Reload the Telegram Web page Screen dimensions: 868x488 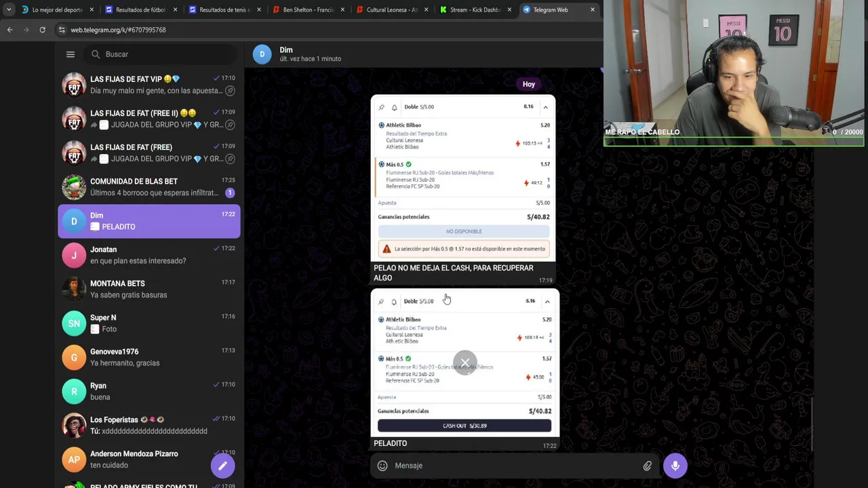[x=42, y=30]
